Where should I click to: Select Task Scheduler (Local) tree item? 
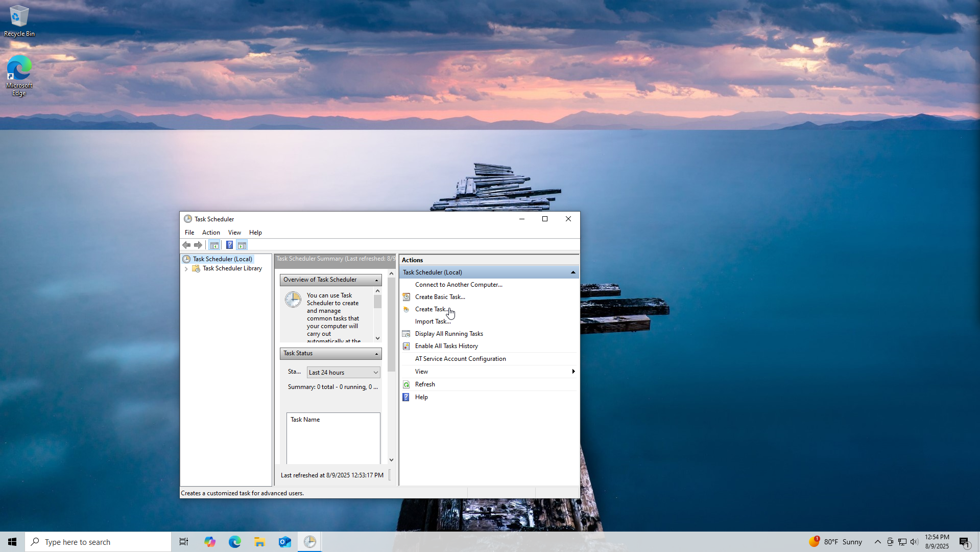(x=223, y=259)
